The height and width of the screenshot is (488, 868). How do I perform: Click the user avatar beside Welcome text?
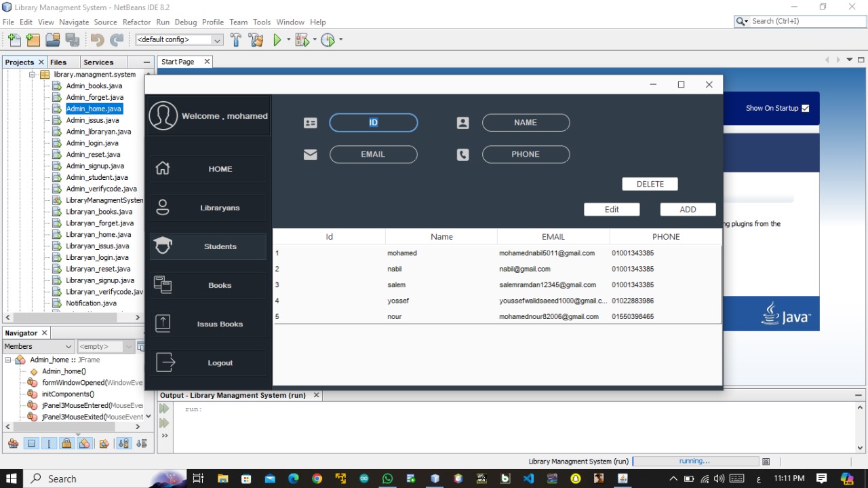[x=163, y=115]
